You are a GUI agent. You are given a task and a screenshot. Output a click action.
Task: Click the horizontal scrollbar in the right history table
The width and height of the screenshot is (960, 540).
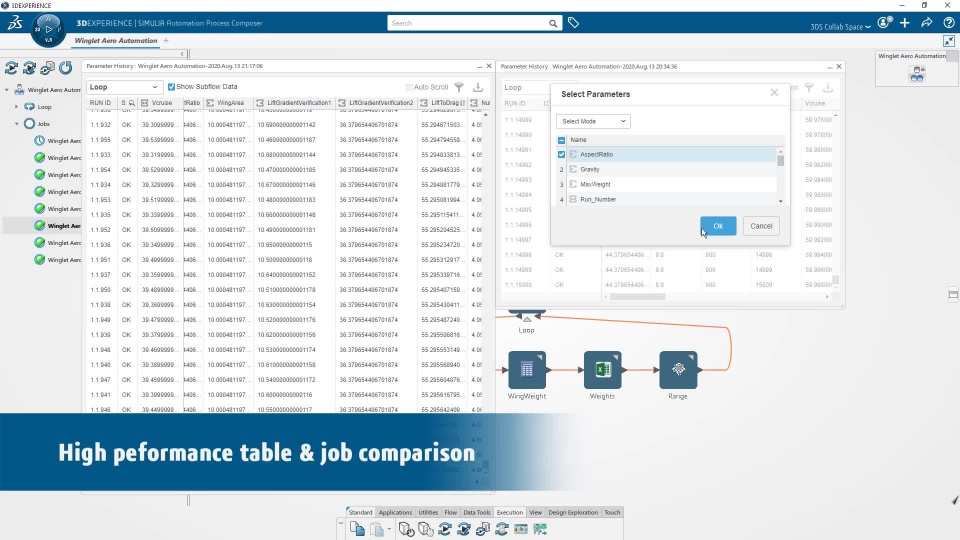(x=637, y=297)
